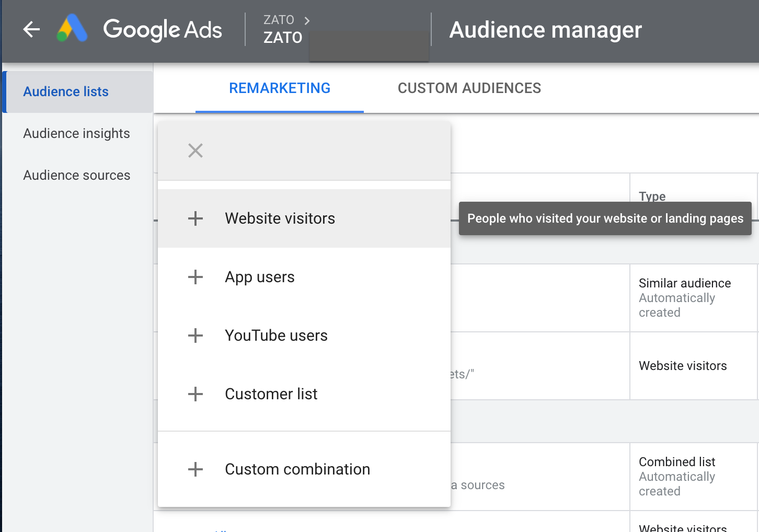The width and height of the screenshot is (759, 532).
Task: Choose Customer list from the menu
Action: [x=304, y=394]
